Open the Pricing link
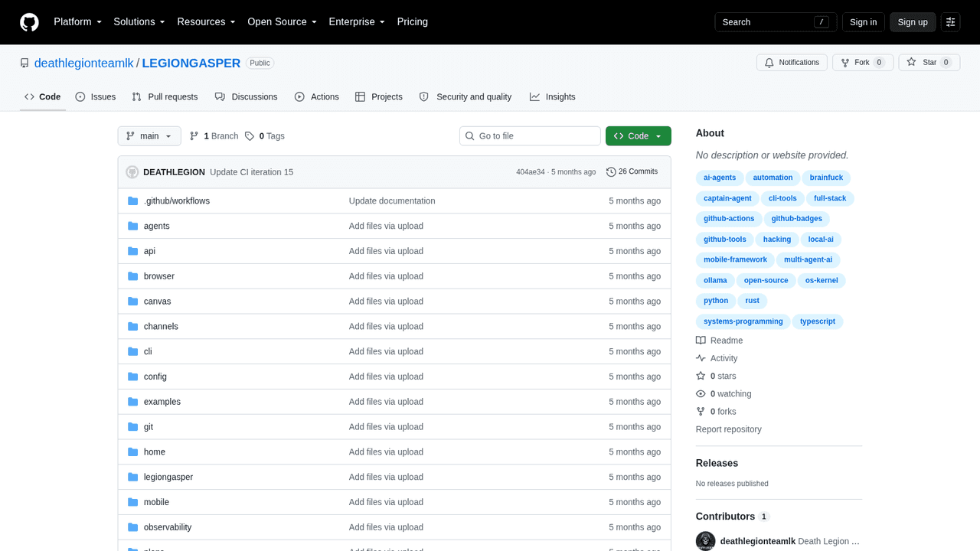The width and height of the screenshot is (980, 551). tap(413, 22)
